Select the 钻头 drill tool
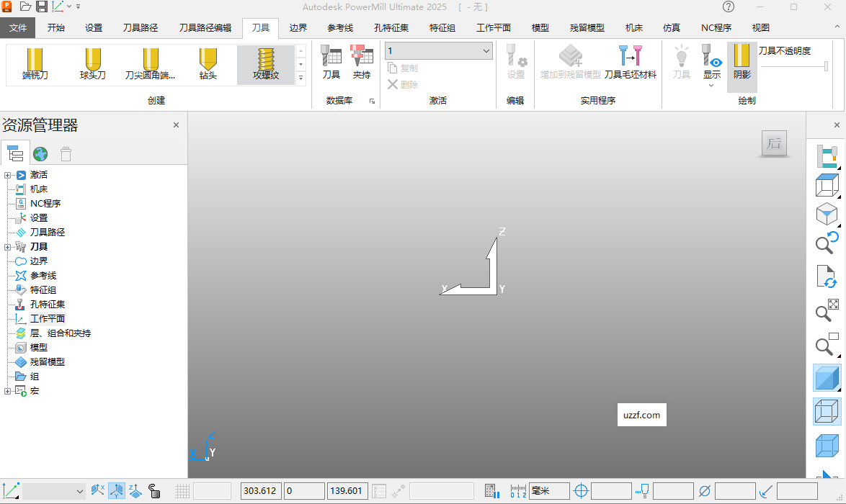Image resolution: width=846 pixels, height=504 pixels. point(208,65)
